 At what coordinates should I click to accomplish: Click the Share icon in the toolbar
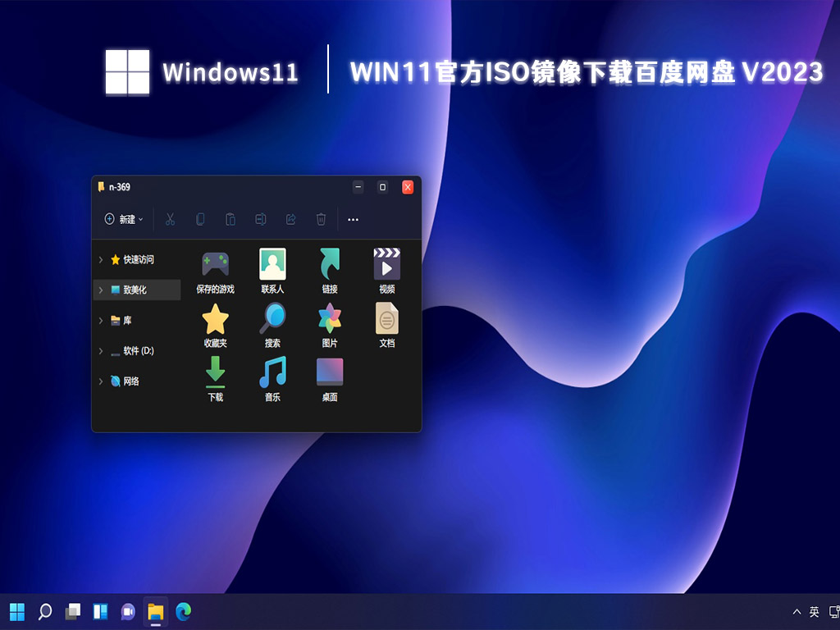coord(290,220)
